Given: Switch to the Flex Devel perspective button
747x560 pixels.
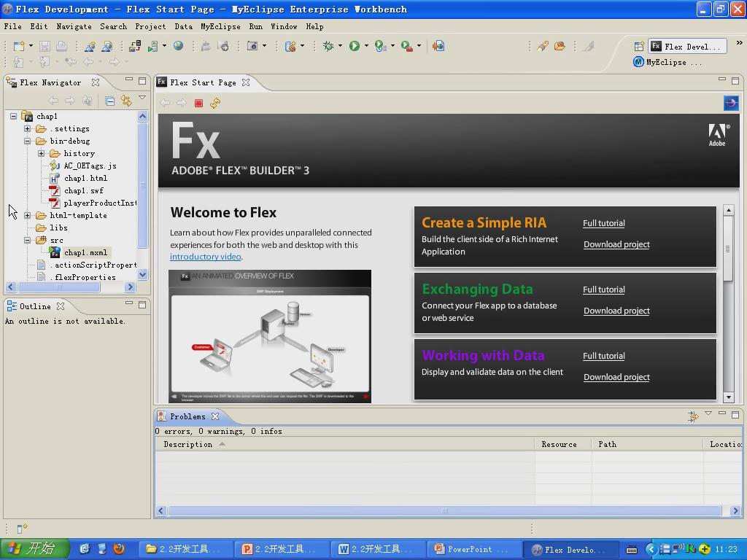Looking at the screenshot, I should pyautogui.click(x=687, y=47).
